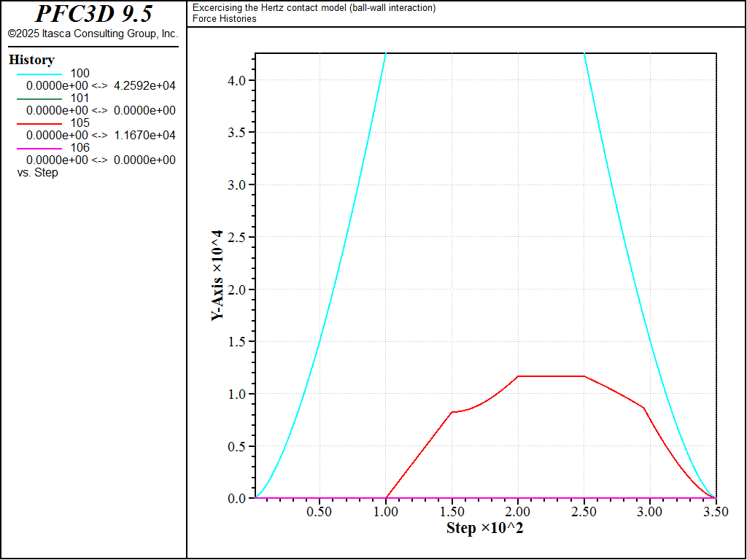Click the 2.00 tick on the x-axis
The width and height of the screenshot is (747, 560).
(518, 512)
